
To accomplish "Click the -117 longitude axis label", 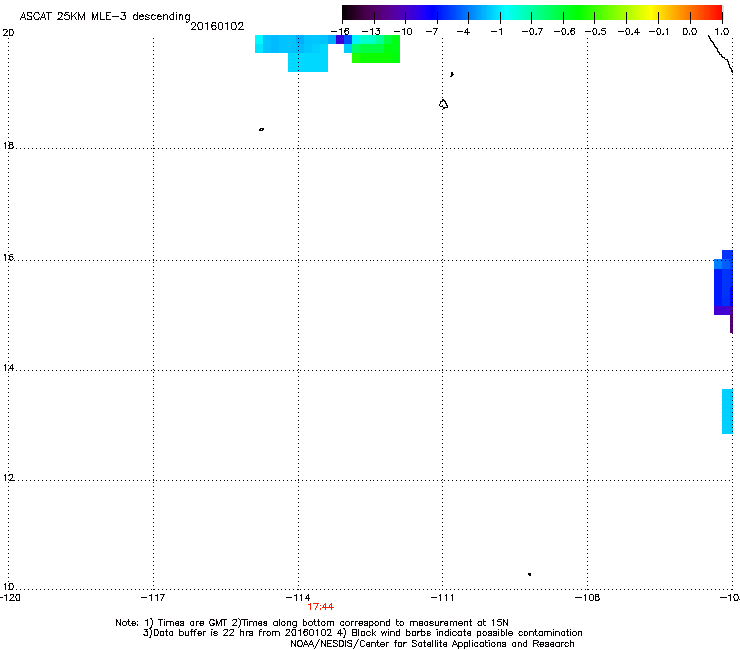I will pos(153,598).
